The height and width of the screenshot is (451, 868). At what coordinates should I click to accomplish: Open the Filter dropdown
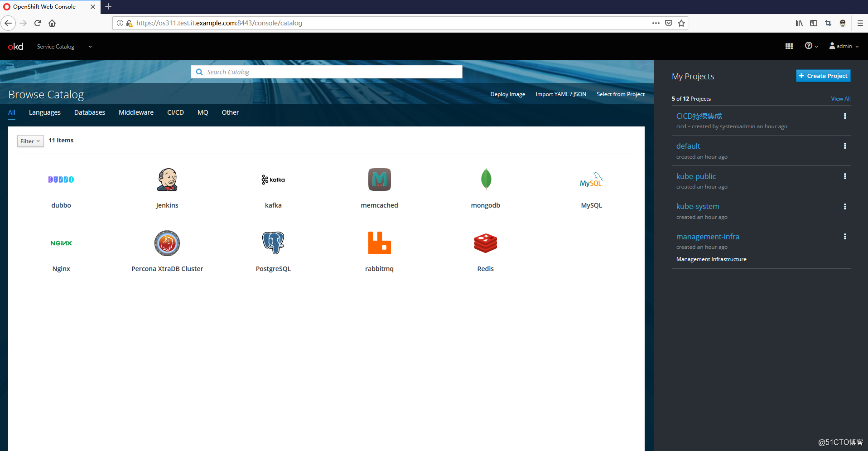30,141
